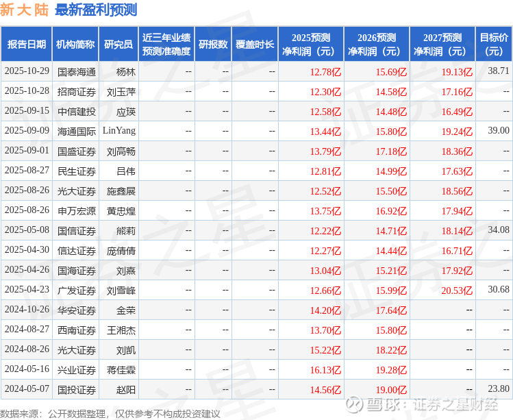Viewport: 513px width, 420px height.
Task: Click the 18.56亿 forecast value
Action: pyautogui.click(x=457, y=191)
